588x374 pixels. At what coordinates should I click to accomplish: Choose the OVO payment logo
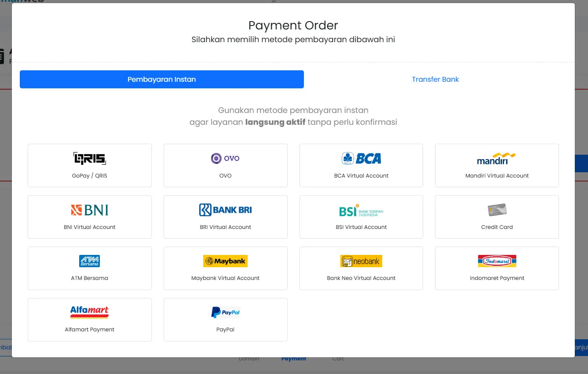(225, 158)
